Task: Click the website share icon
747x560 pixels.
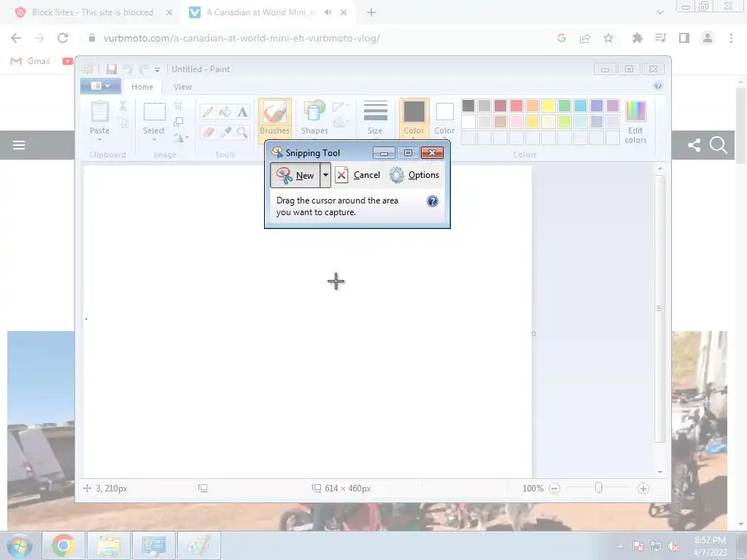Action: [694, 145]
